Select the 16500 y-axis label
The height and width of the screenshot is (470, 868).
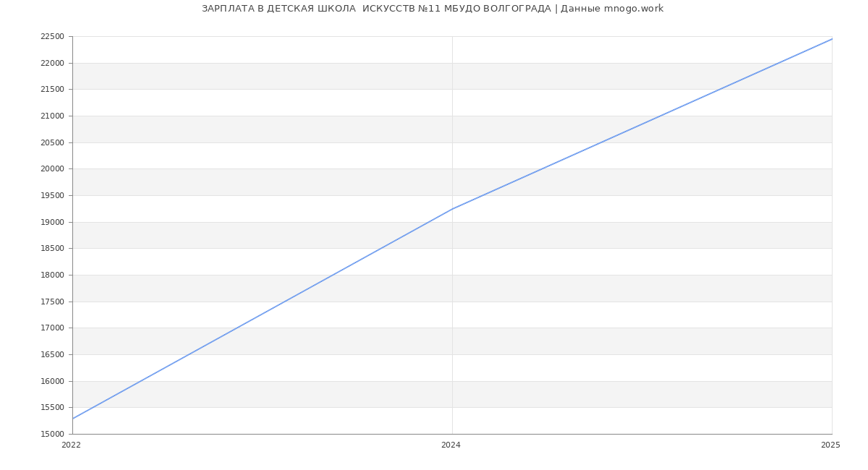(x=52, y=355)
